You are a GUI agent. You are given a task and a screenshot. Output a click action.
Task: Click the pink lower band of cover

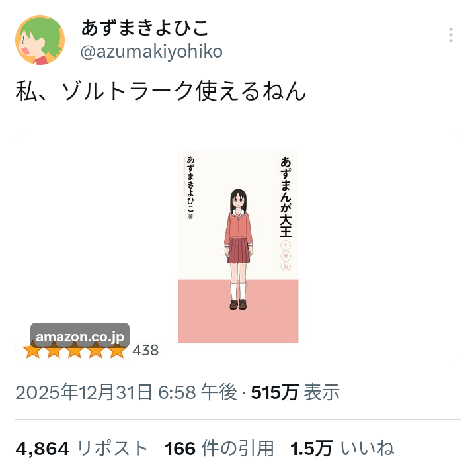(x=238, y=311)
